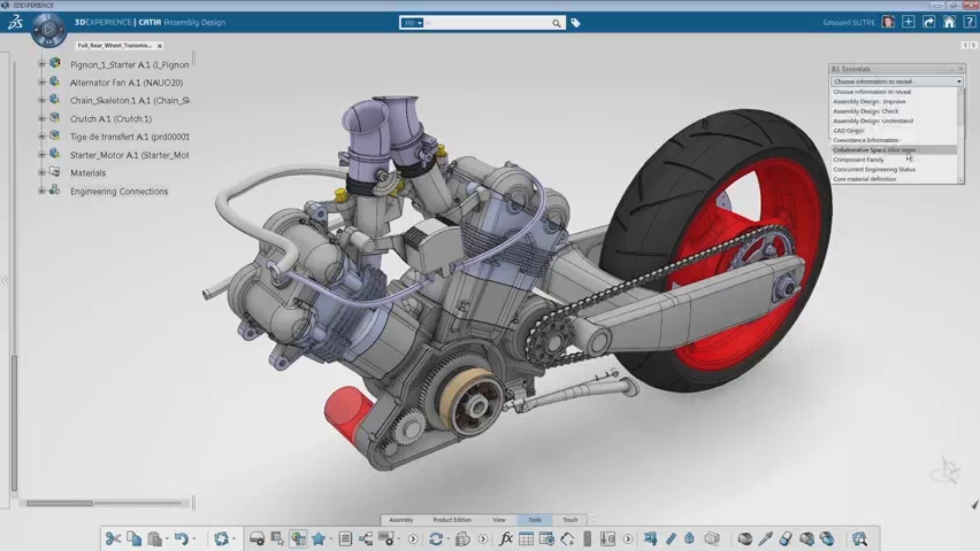980x551 pixels.
Task: Expand the Starter_Motor A.1 node
Action: pyautogui.click(x=42, y=154)
